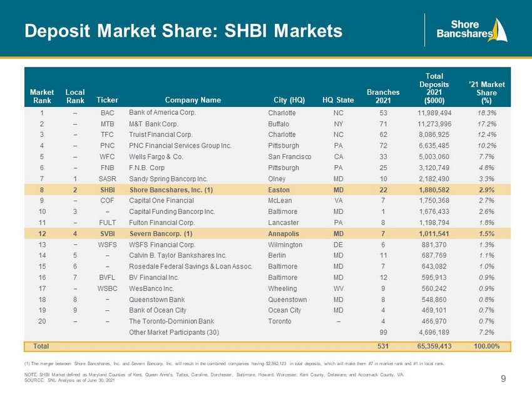
Task: Select the 'SVBI' ticker cell
Action: coord(107,234)
